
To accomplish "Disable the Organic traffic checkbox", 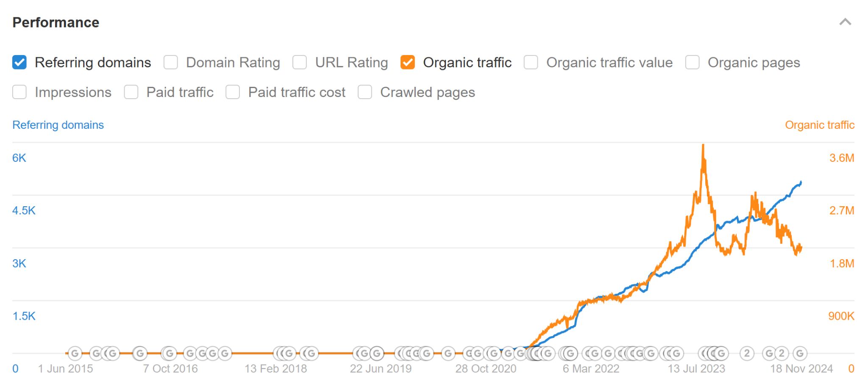I will pyautogui.click(x=408, y=62).
